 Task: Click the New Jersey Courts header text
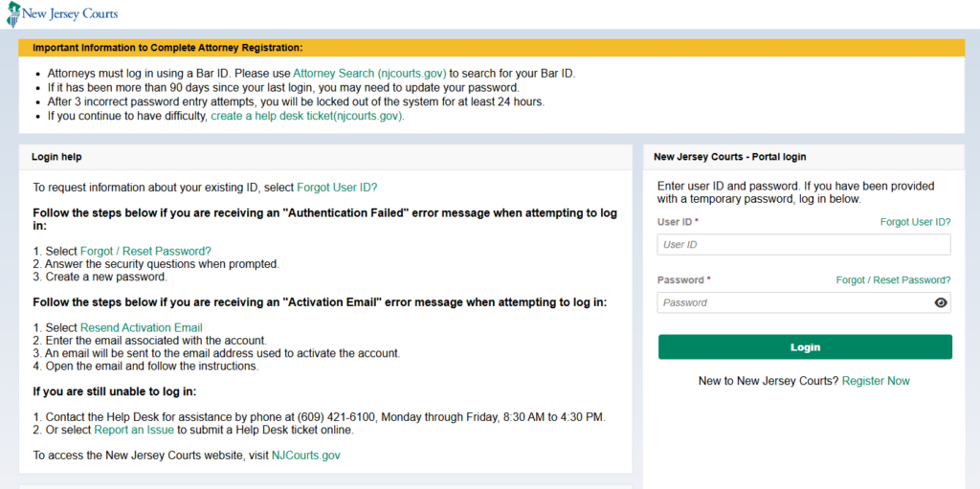tap(77, 15)
